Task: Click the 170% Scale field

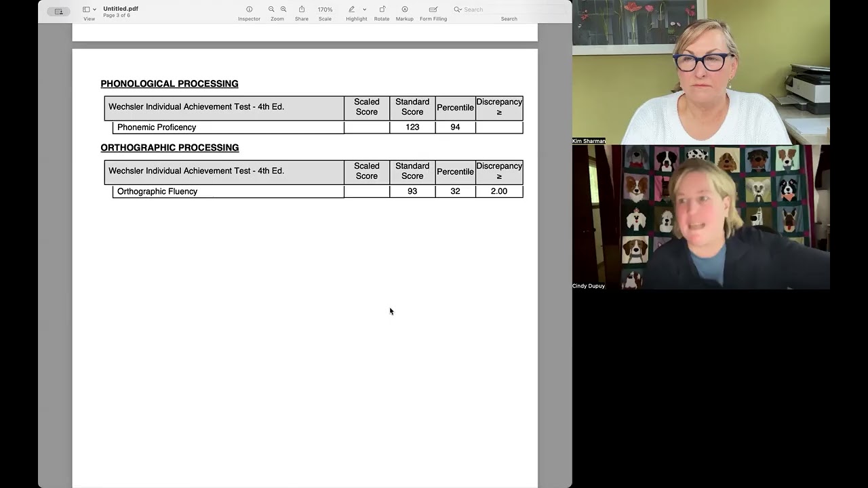Action: [x=325, y=9]
